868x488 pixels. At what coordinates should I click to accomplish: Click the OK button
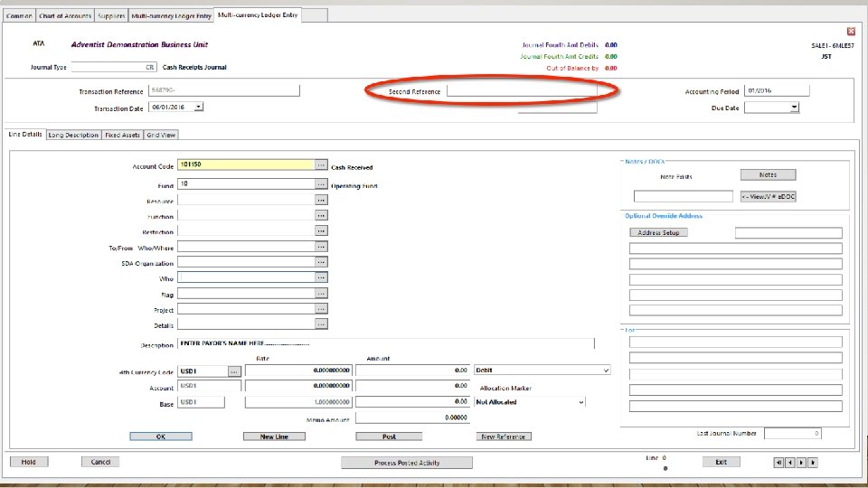[x=161, y=436]
